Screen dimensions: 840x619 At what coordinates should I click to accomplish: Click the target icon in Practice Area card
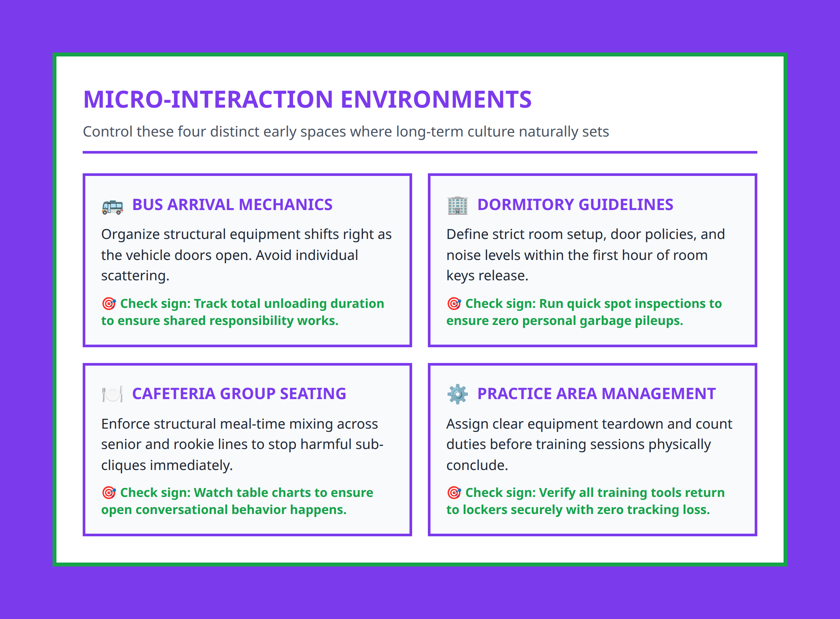tap(454, 492)
